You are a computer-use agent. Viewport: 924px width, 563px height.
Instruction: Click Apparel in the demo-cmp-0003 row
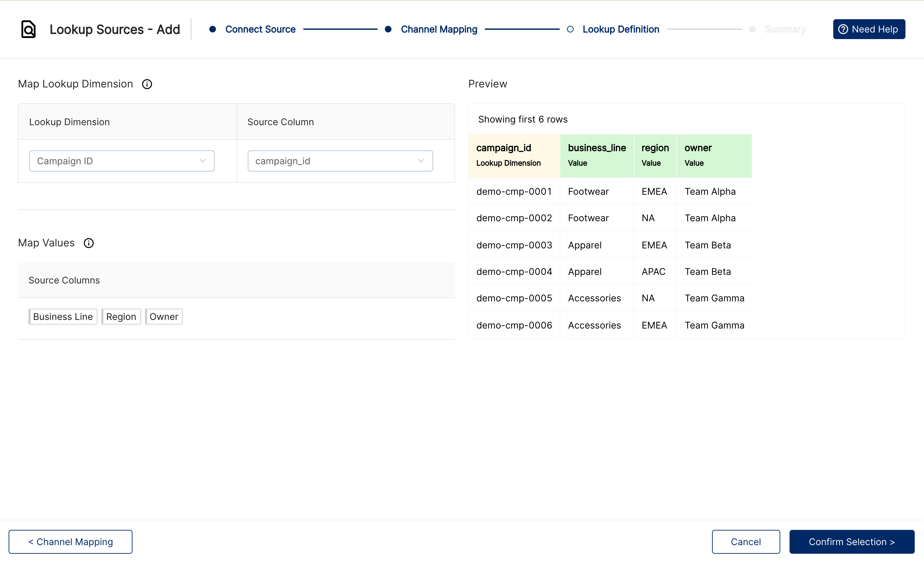596,245
